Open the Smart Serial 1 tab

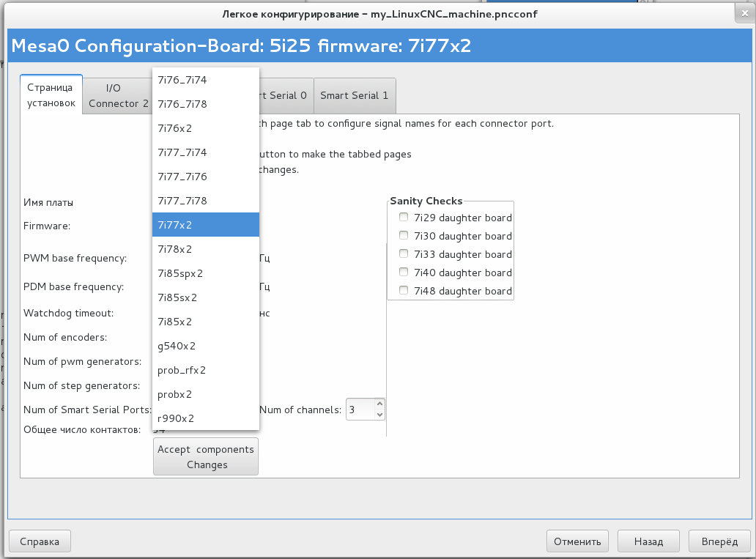coord(355,95)
